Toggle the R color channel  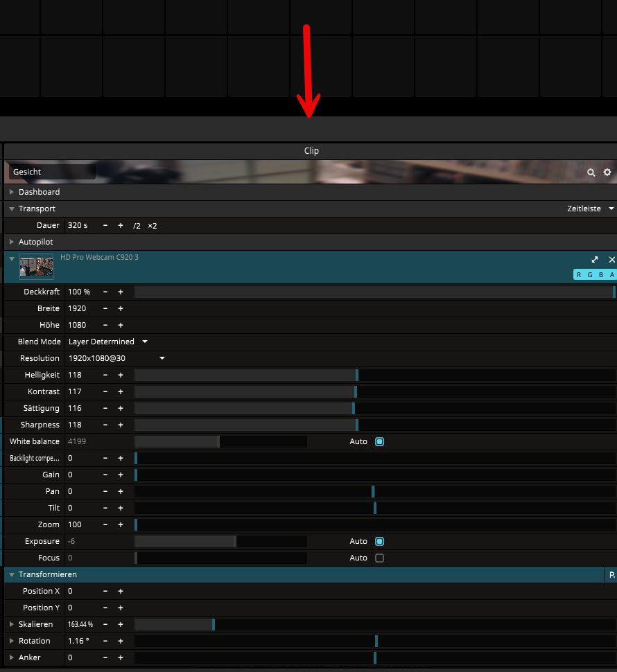point(579,275)
